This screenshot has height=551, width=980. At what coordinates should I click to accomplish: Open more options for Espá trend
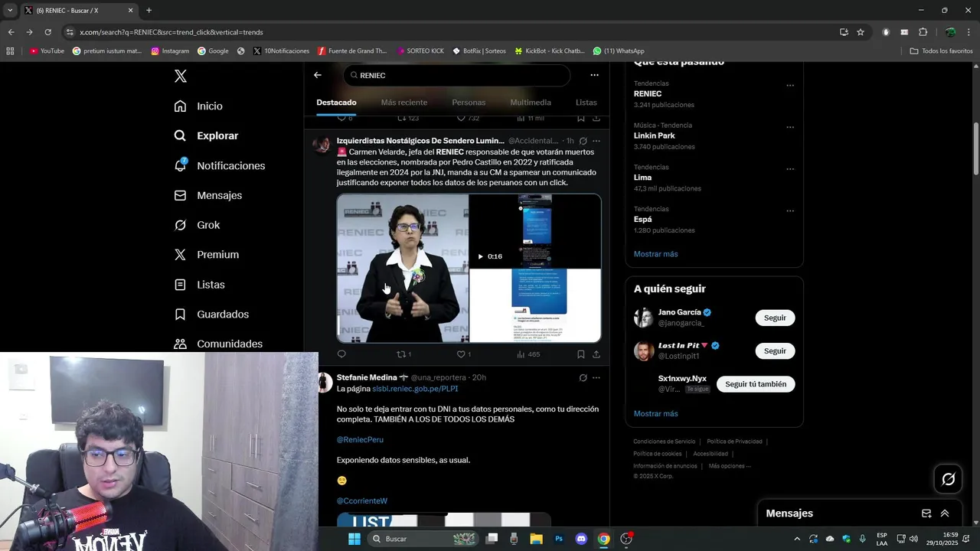[790, 211]
